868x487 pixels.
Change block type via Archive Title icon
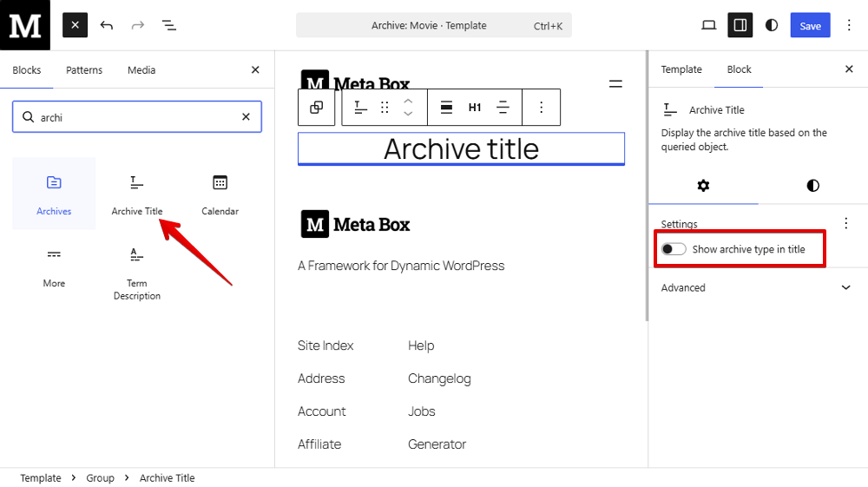click(360, 108)
